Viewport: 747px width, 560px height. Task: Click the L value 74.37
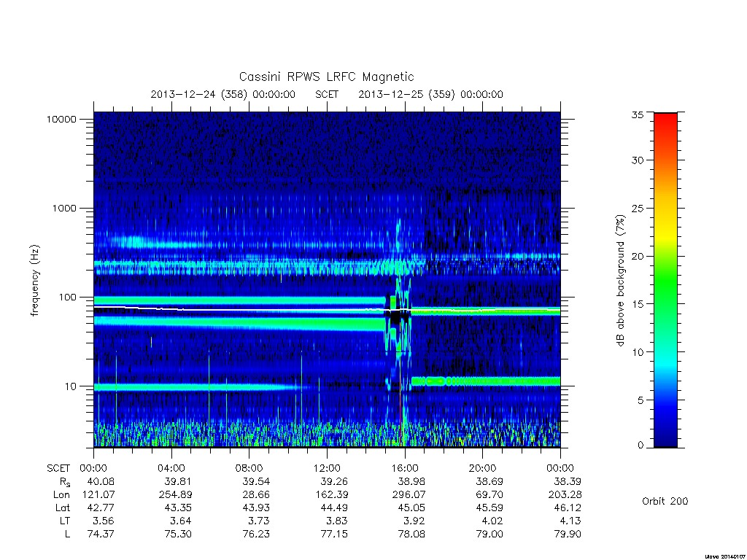click(101, 534)
